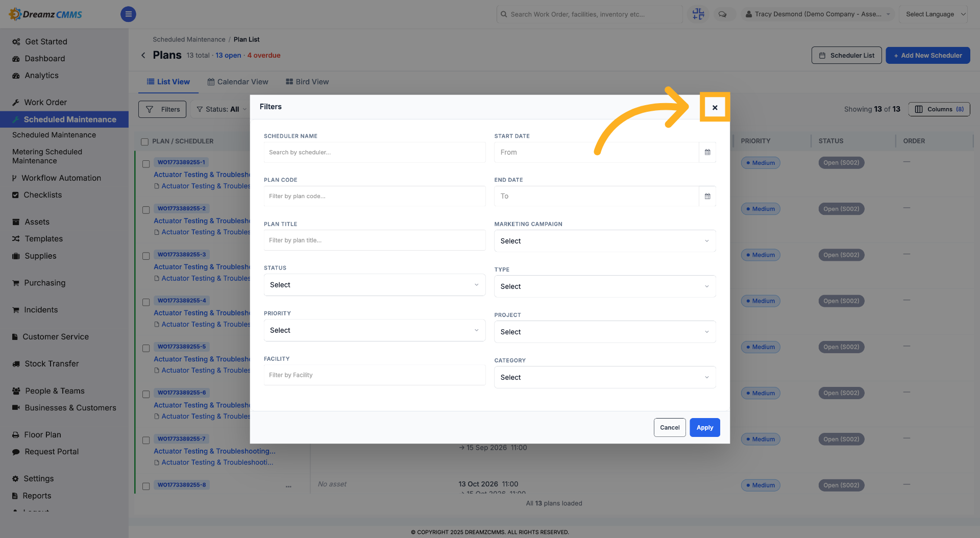The image size is (980, 538).
Task: Open Metering Scheduled Maintenance submenu item
Action: point(47,156)
